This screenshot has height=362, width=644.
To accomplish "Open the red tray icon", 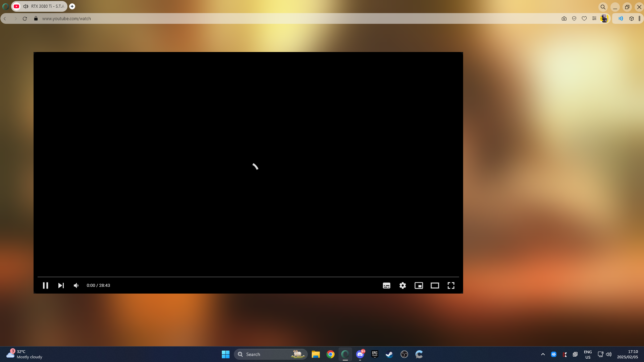I will 565,354.
